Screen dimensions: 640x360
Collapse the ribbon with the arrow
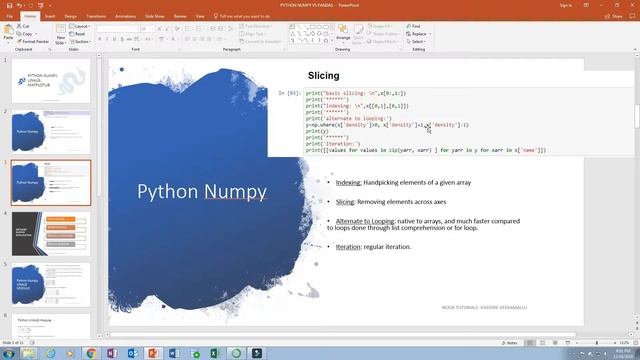[635, 49]
